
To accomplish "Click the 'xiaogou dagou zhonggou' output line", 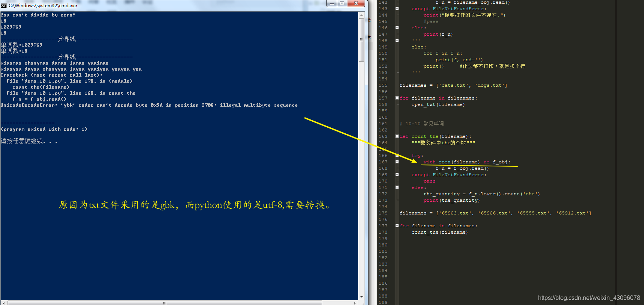I will [71, 69].
